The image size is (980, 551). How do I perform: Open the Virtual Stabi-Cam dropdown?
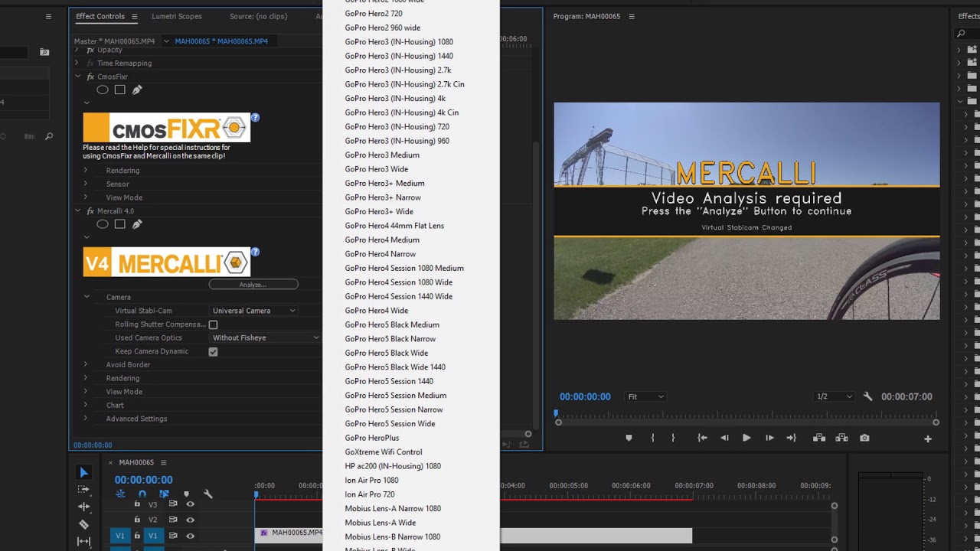pos(253,311)
